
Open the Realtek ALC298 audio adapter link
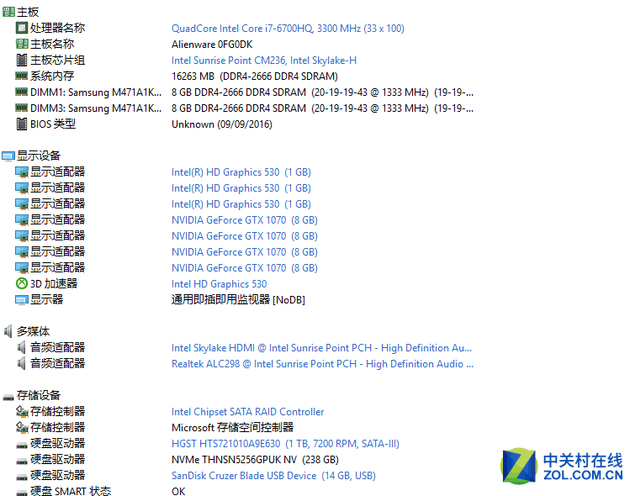[x=322, y=364]
